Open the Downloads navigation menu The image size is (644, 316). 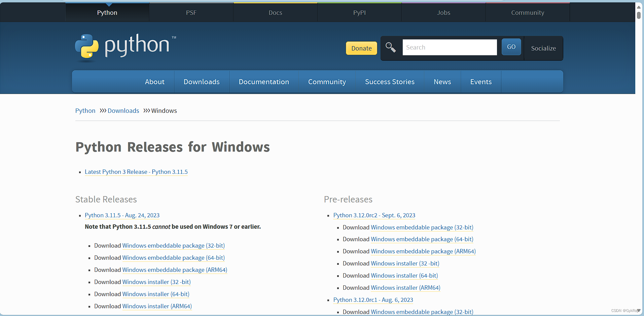(x=202, y=82)
